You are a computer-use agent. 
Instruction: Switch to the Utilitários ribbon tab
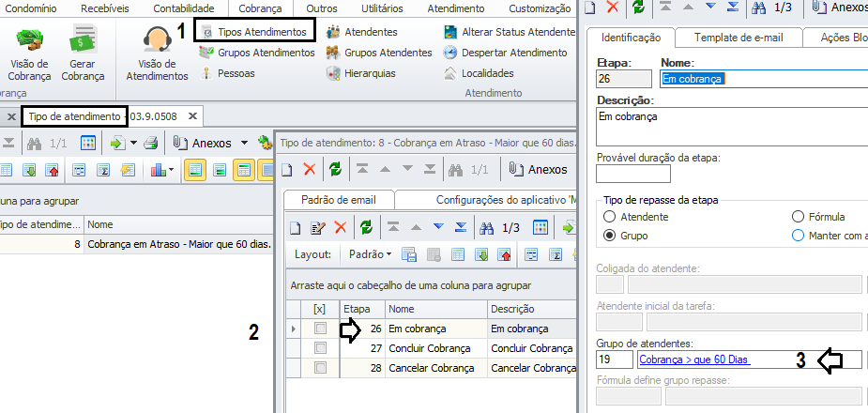[x=382, y=8]
